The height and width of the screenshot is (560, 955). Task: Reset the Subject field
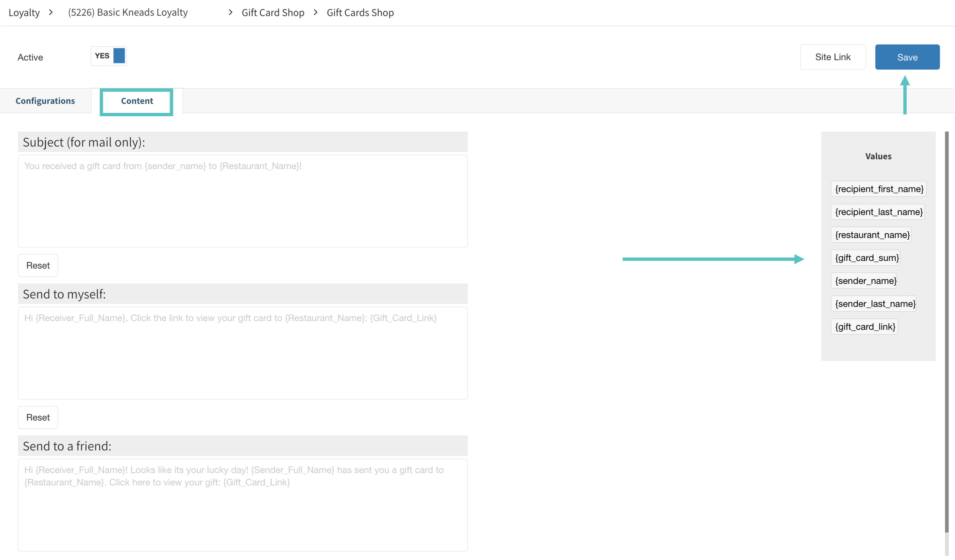coord(38,265)
